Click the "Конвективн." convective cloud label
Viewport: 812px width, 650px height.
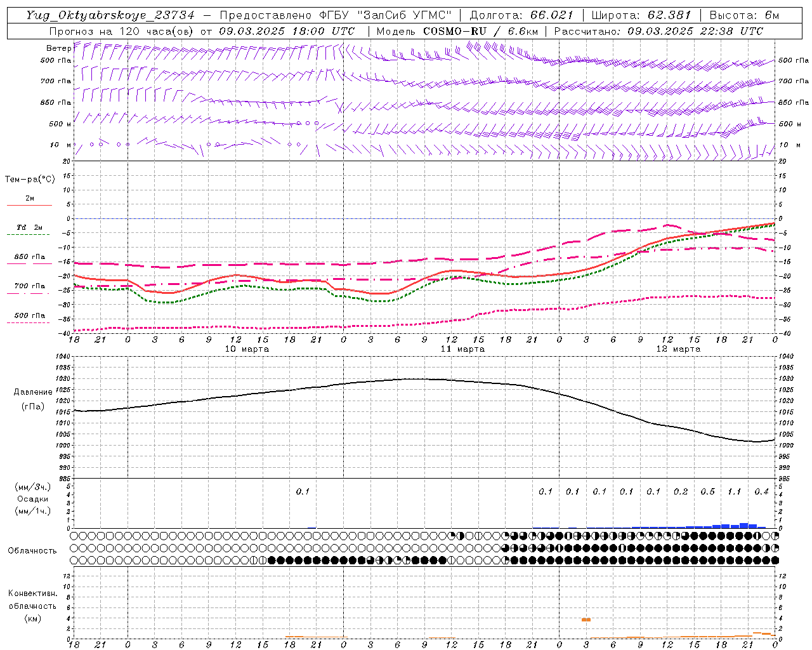(x=32, y=594)
